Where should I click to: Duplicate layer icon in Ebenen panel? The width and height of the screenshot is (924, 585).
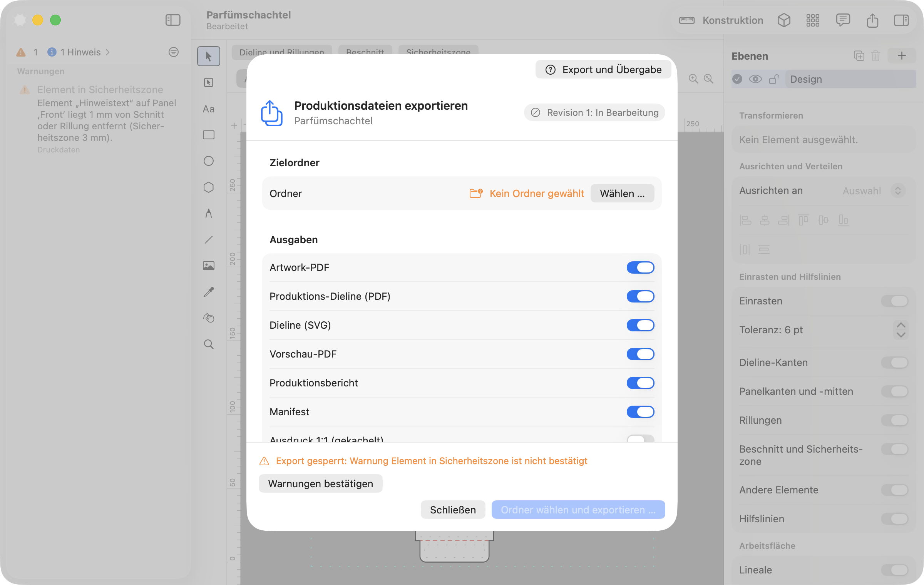tap(859, 56)
